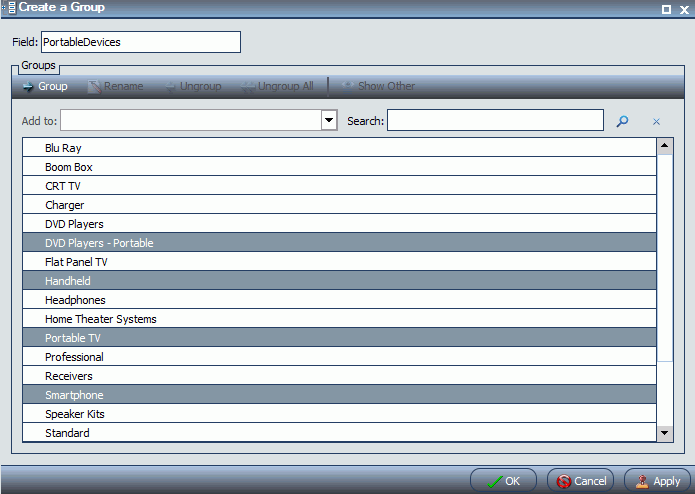Click the Search text field
The image size is (695, 494).
pos(495,120)
